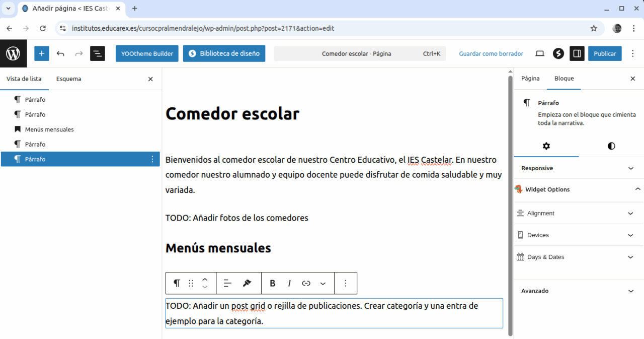Select the Menús mensuales list item

pos(49,129)
